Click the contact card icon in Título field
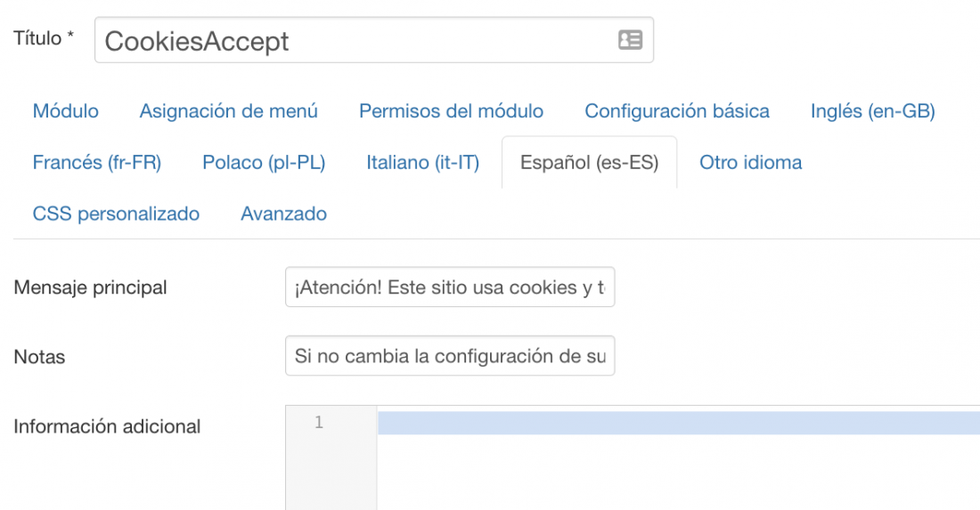The image size is (980, 510). [630, 40]
